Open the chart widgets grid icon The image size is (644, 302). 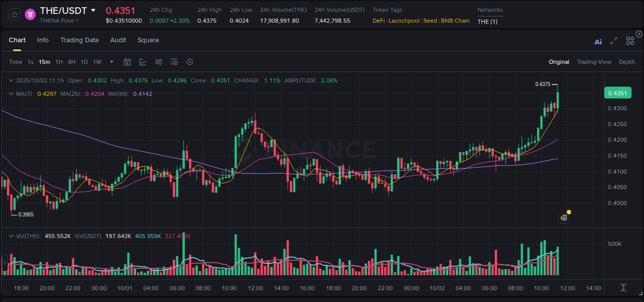click(630, 41)
